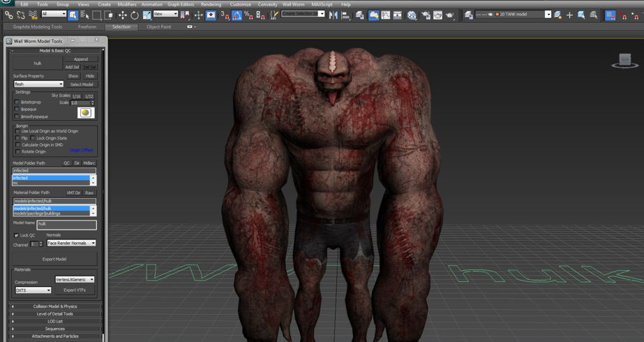Click into the Model Name field

coord(67,225)
